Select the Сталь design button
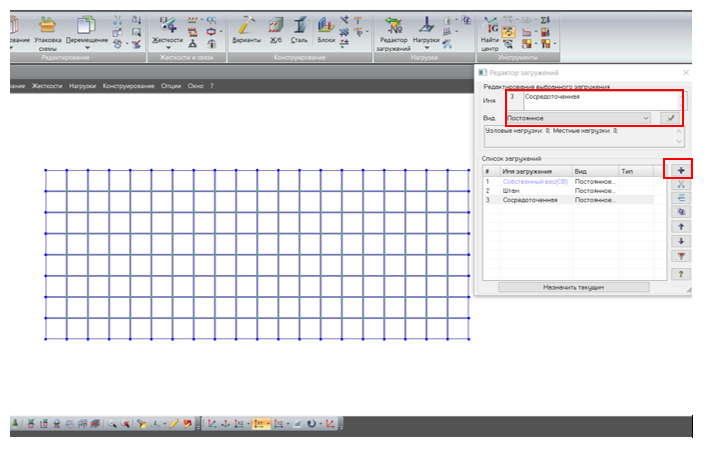 299,30
